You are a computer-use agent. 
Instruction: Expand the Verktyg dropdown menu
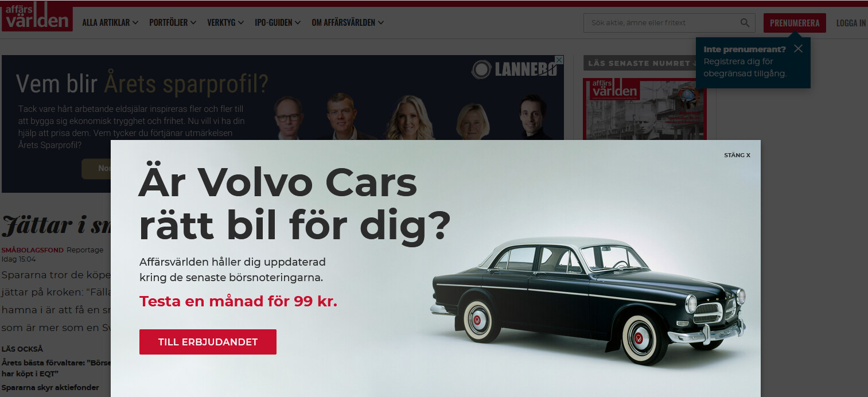pos(225,23)
